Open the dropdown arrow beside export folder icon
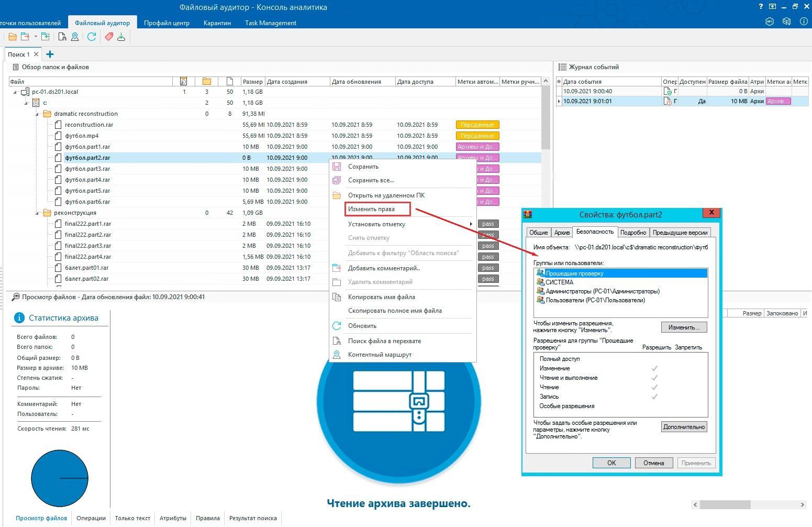Screen dimensions: 812x527 pyautogui.click(x=36, y=37)
